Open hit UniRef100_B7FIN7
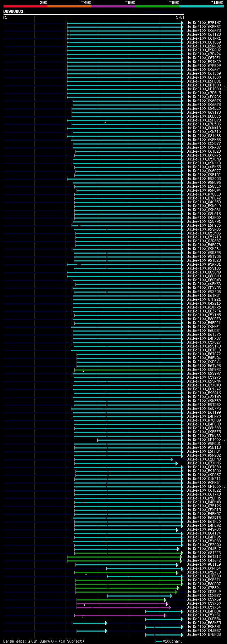Screen dimensions: 227x644 pos(204,23)
